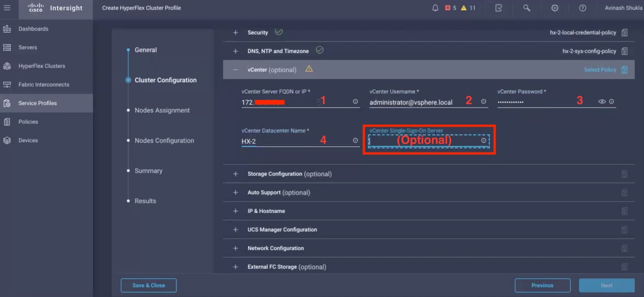Click the Dashboards sidebar icon
This screenshot has width=644, height=297.
(7, 29)
